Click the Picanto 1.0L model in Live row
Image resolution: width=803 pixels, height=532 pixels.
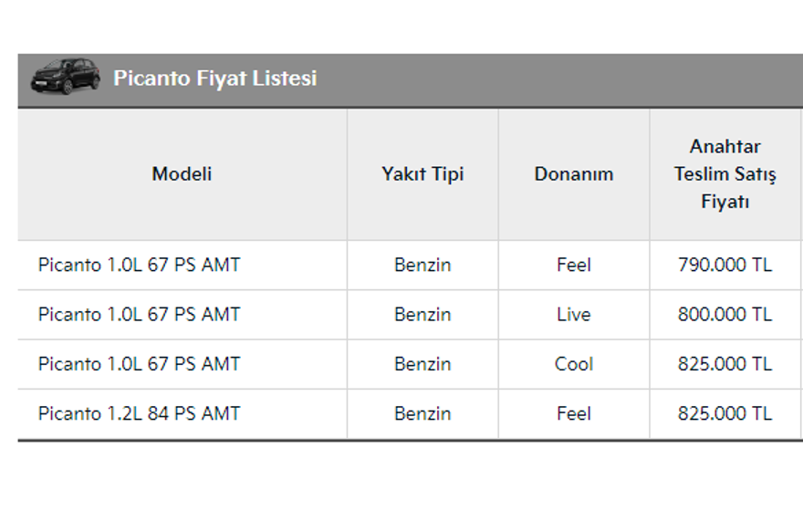[x=140, y=315]
